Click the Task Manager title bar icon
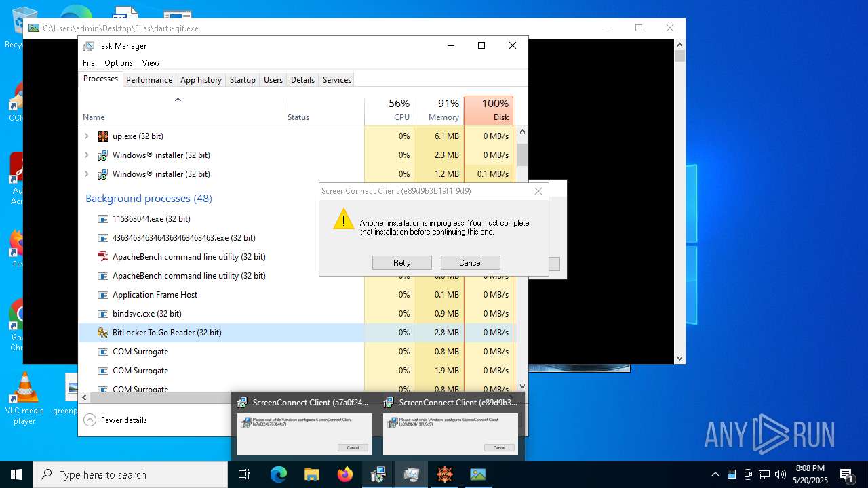The height and width of the screenshot is (488, 868). tap(89, 46)
